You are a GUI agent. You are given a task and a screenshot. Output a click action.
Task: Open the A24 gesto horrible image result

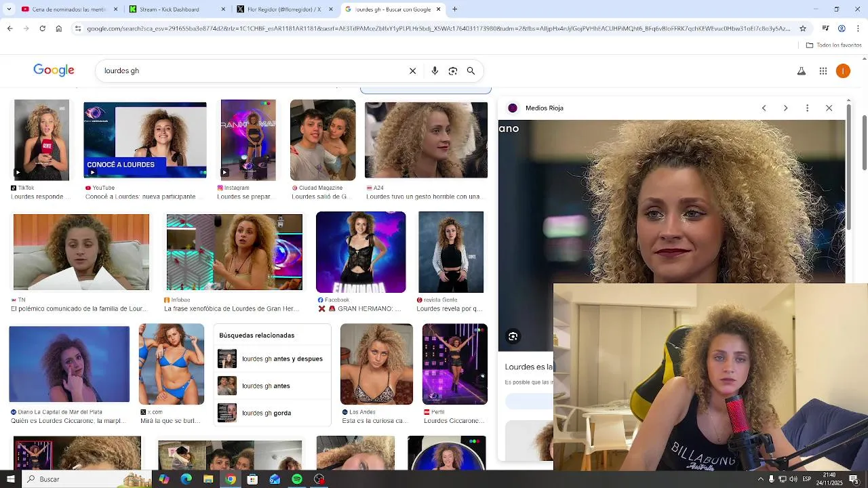(426, 140)
